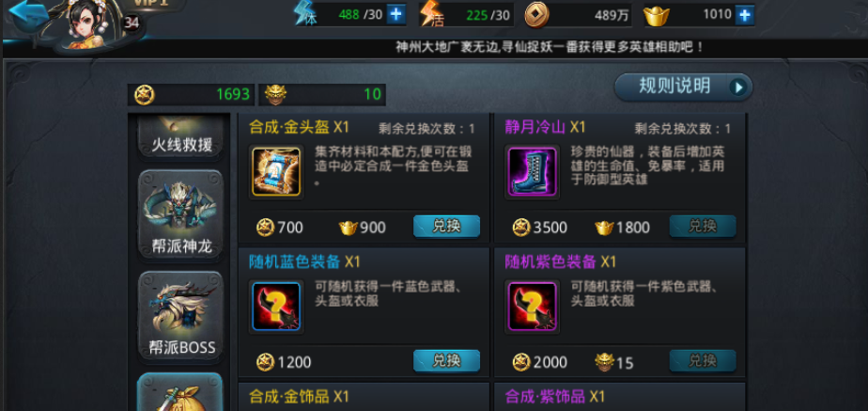Select the 静月冷山 boots item icon

(532, 172)
